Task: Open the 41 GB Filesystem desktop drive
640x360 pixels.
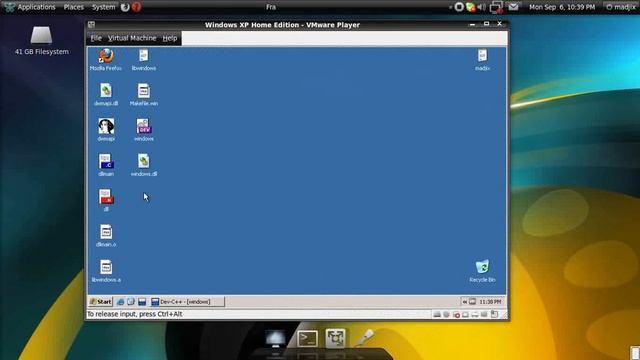Action: tap(42, 41)
